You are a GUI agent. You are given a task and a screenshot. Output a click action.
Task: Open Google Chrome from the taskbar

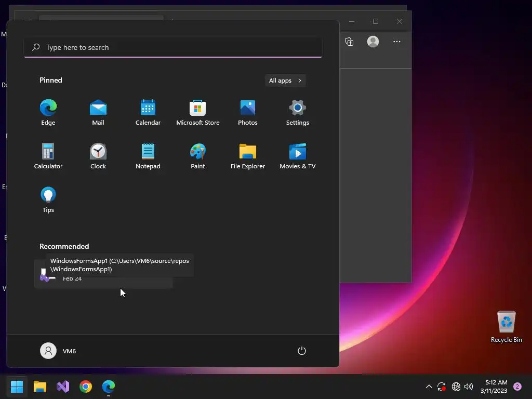click(x=86, y=387)
